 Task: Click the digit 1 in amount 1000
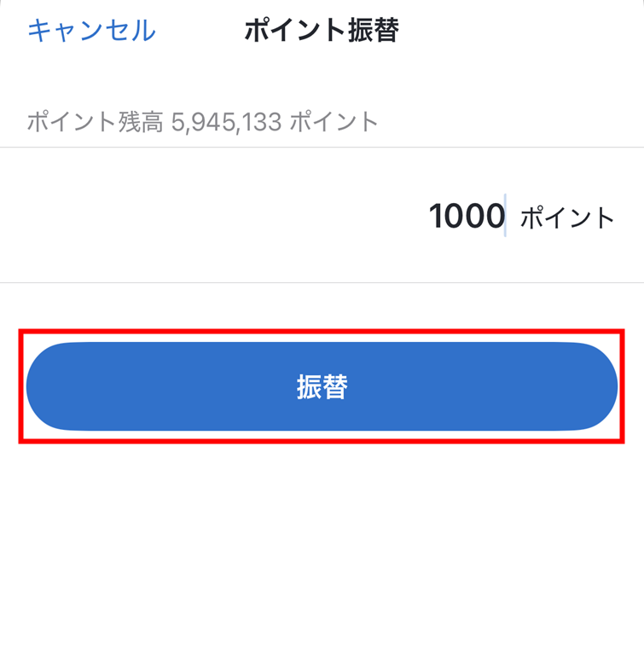(436, 217)
